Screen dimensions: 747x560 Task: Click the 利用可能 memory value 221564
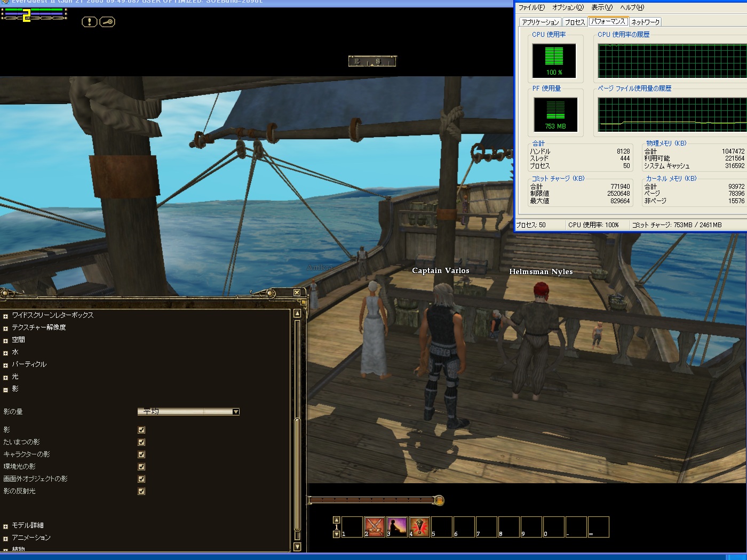click(735, 158)
